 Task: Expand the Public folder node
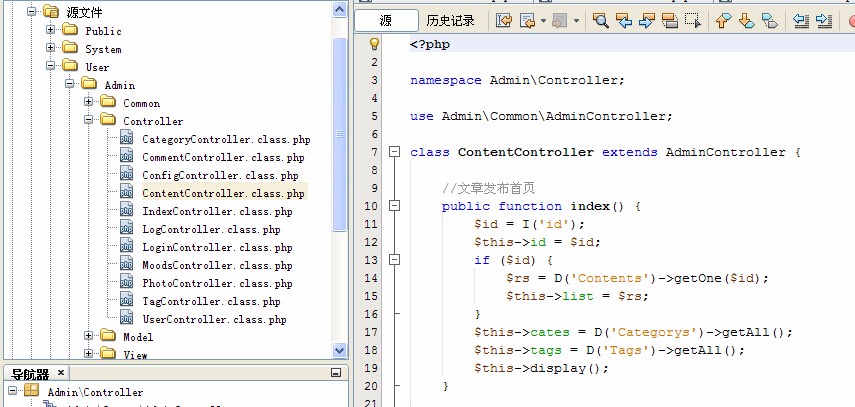click(x=51, y=29)
